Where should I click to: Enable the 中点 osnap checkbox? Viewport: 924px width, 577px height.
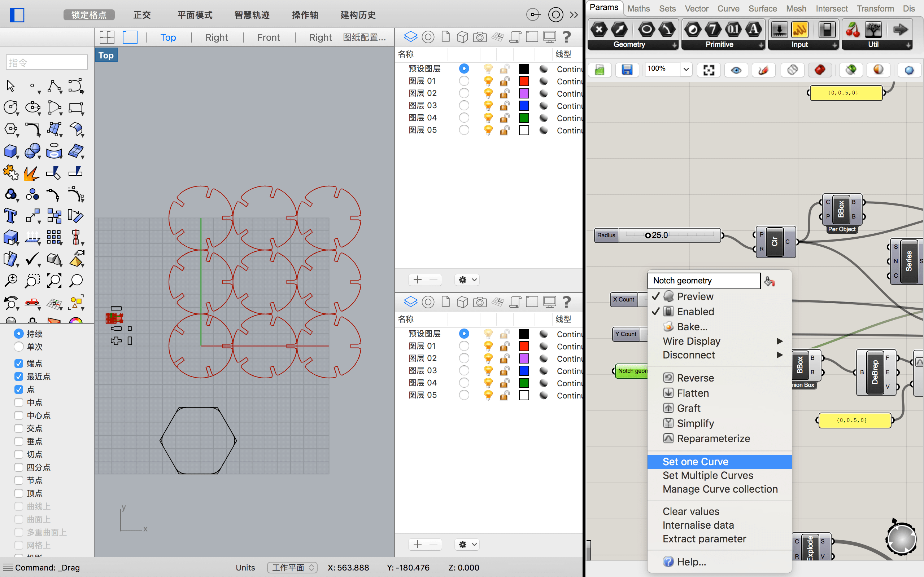tap(19, 402)
